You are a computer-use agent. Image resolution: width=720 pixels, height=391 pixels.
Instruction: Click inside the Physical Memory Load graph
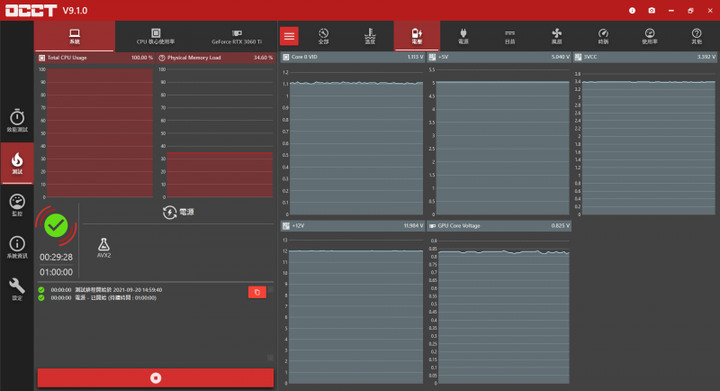point(219,133)
